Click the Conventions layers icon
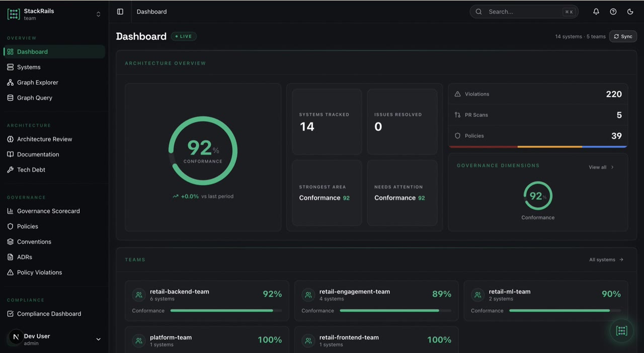 [10, 242]
